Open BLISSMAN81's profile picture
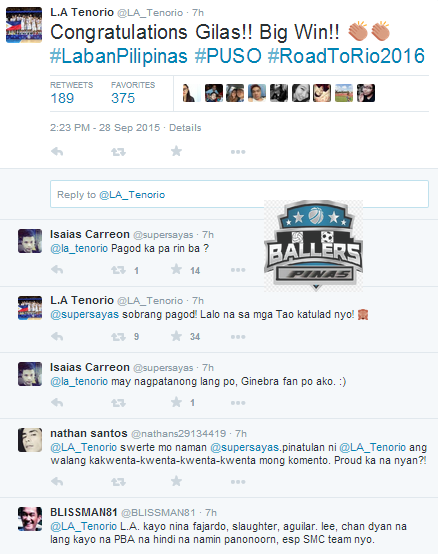The width and height of the screenshot is (438, 554). pos(30,519)
